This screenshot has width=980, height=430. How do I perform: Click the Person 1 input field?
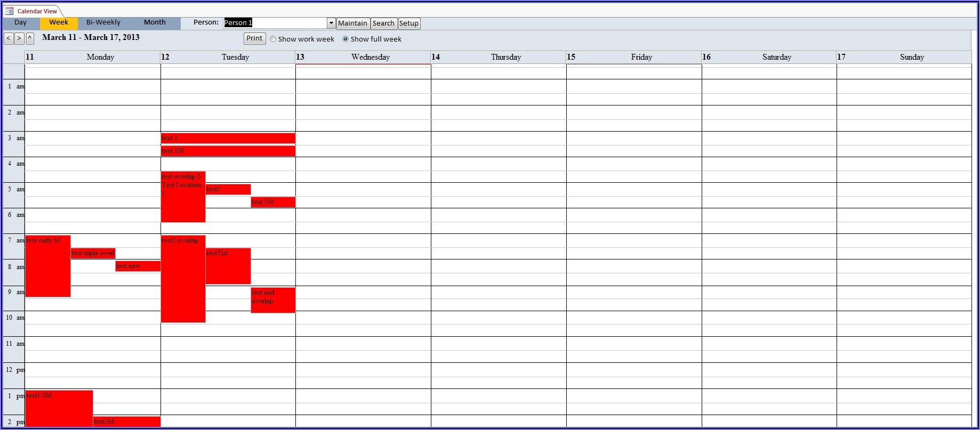[275, 23]
